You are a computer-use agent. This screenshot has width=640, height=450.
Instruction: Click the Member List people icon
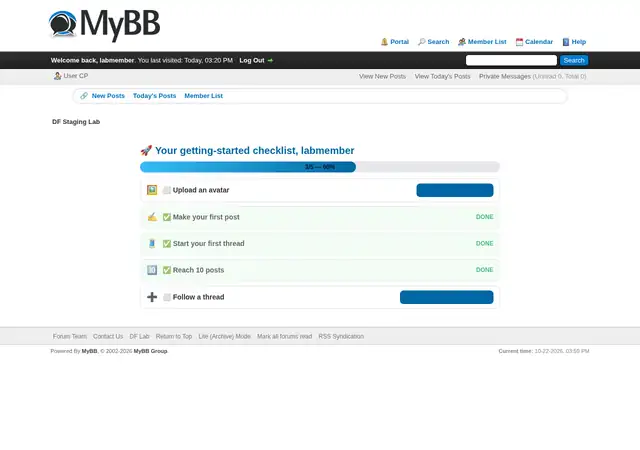click(x=462, y=42)
